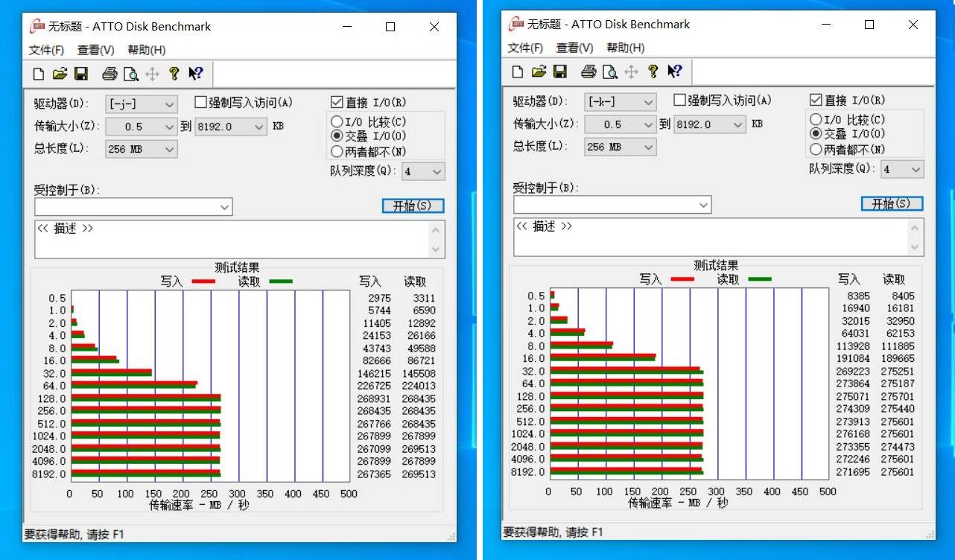This screenshot has width=955, height=560.
Task: Toggle 强制写入访问 checkbox in right window
Action: click(679, 100)
